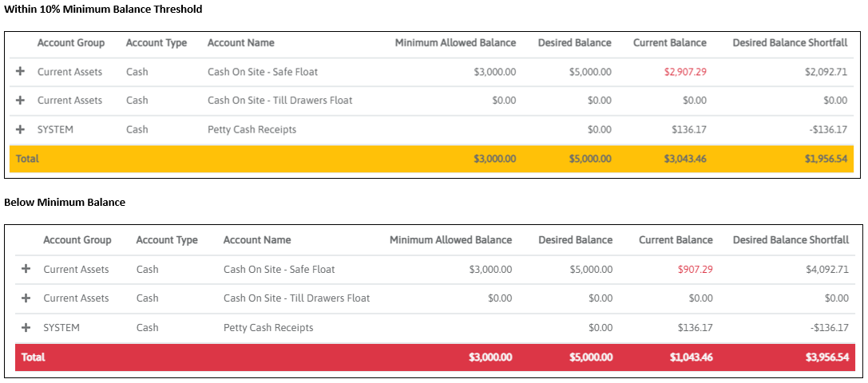Expand Petty Cash Receipts row in Below Minimum table

[x=26, y=327]
